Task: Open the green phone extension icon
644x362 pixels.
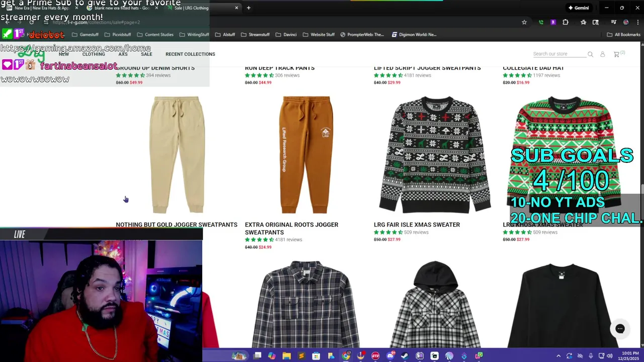Action: (541, 22)
